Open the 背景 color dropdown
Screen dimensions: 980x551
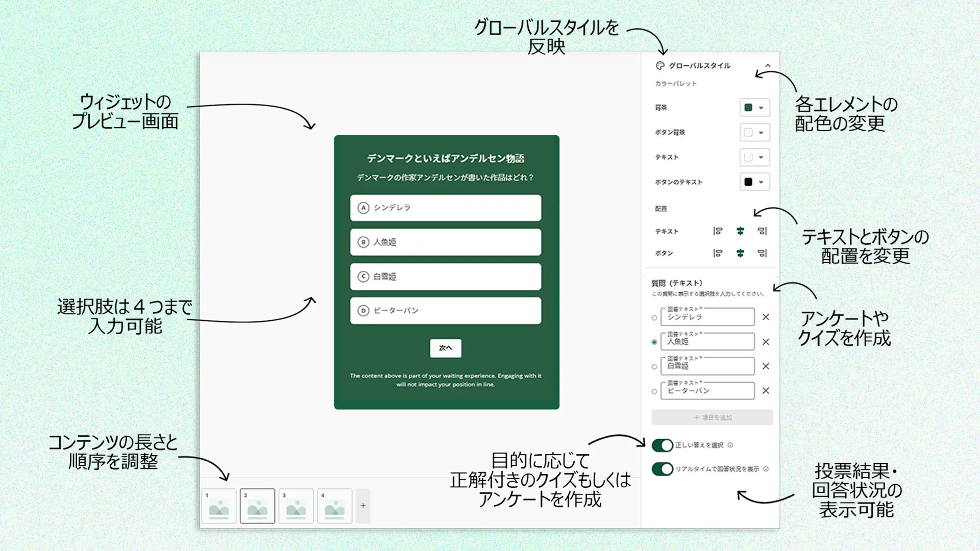point(761,107)
